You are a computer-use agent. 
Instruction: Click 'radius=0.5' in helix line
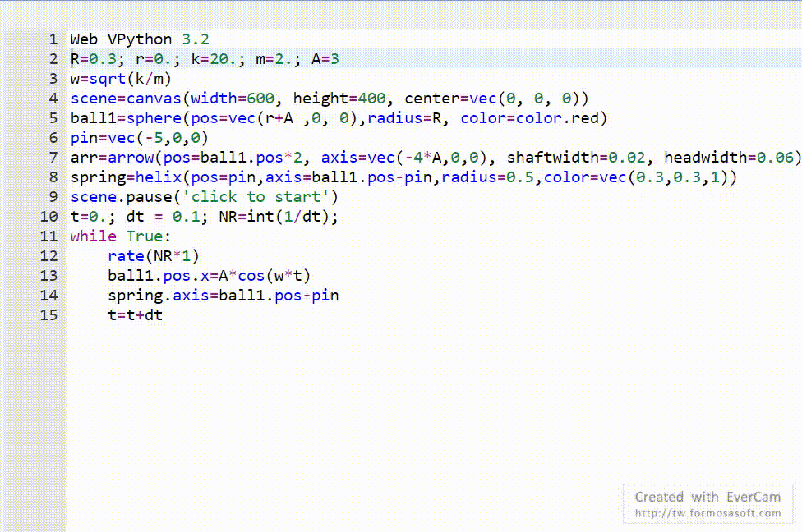tap(488, 177)
